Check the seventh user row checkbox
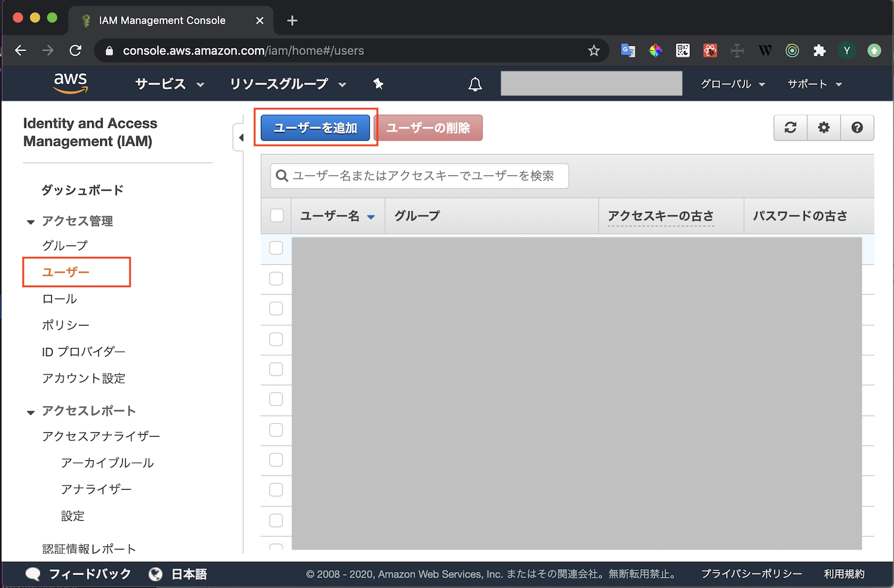 276,429
